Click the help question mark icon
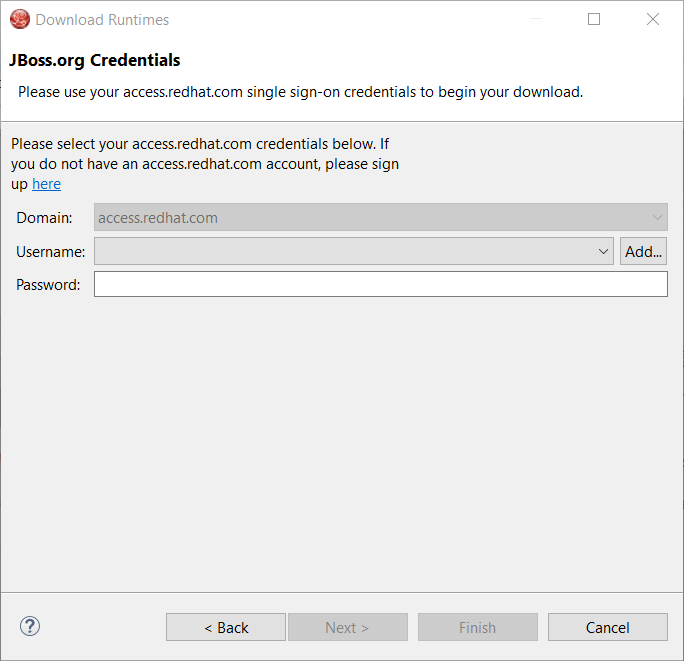This screenshot has height=661, width=684. pos(30,627)
